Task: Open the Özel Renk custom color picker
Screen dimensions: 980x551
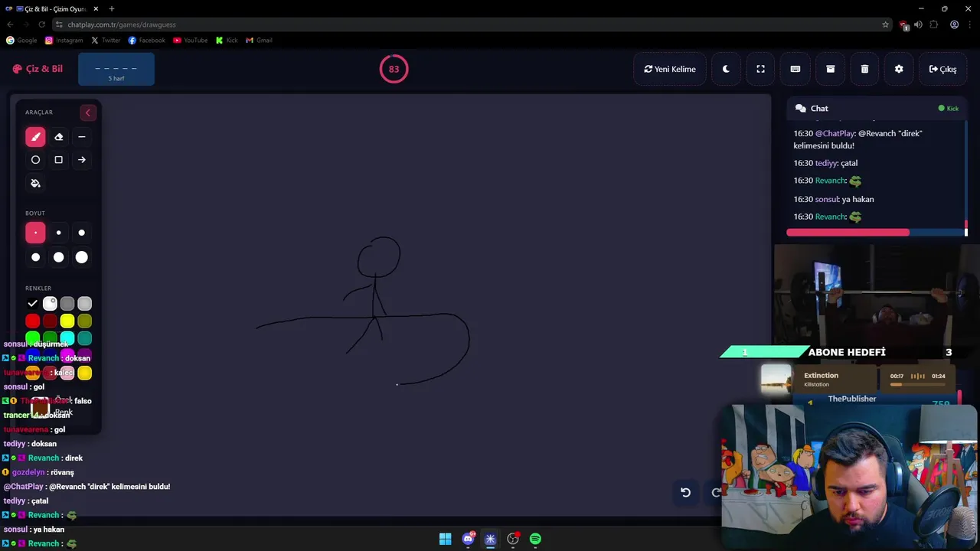Action: [x=41, y=409]
